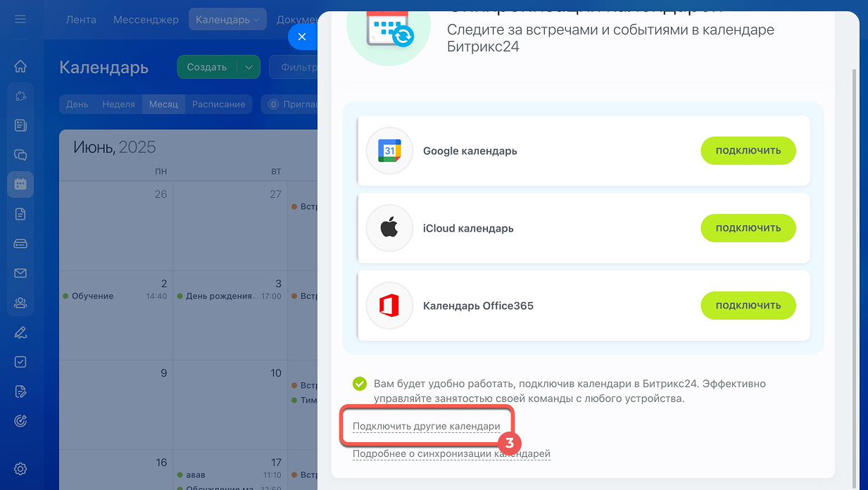
Task: Select the June 10 day cell
Action: click(x=231, y=405)
